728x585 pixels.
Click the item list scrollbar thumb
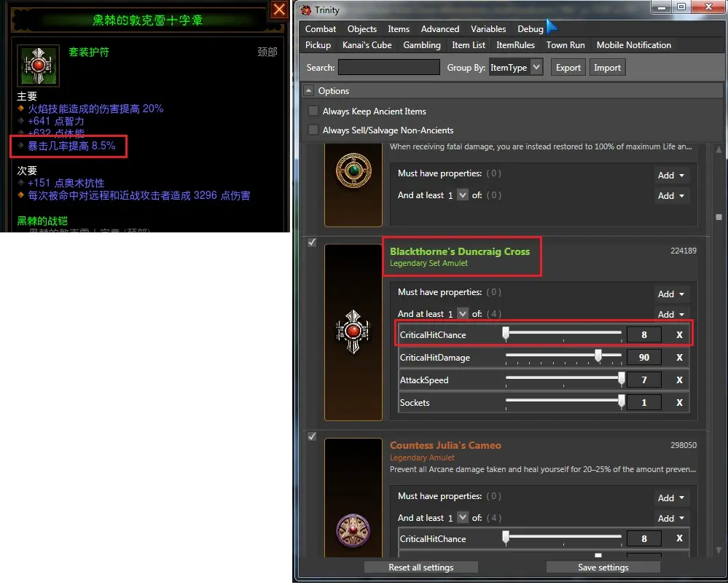click(x=719, y=217)
